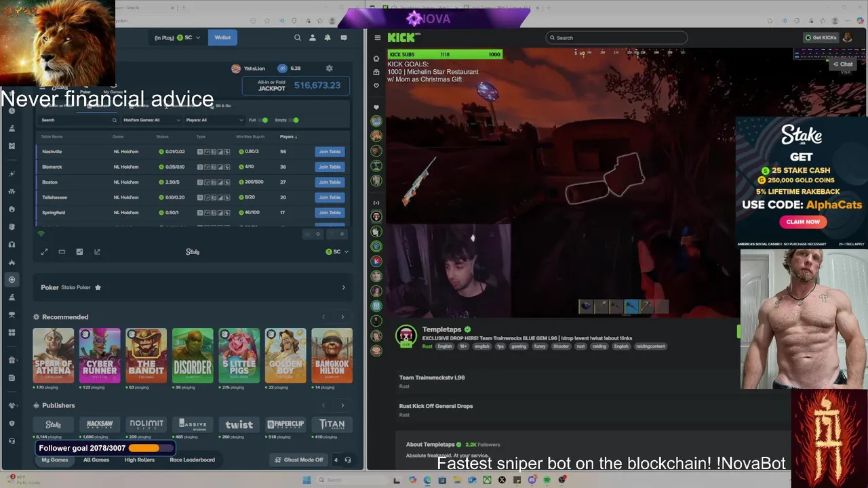Open the notifications bell in Stake header
This screenshot has height=488, width=868.
pyautogui.click(x=328, y=38)
